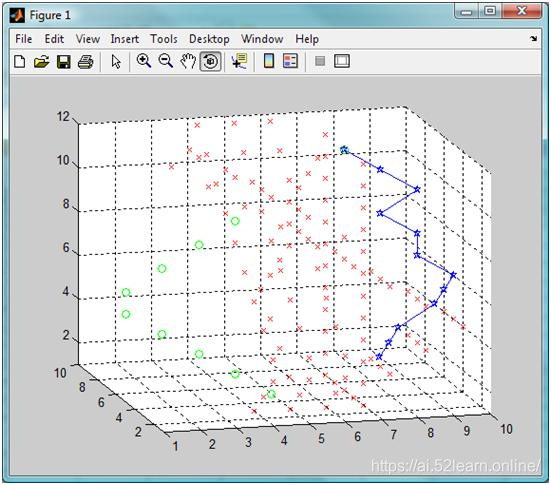Minimize the Figure 1 window
Image resolution: width=551 pixels, height=485 pixels.
coord(466,12)
